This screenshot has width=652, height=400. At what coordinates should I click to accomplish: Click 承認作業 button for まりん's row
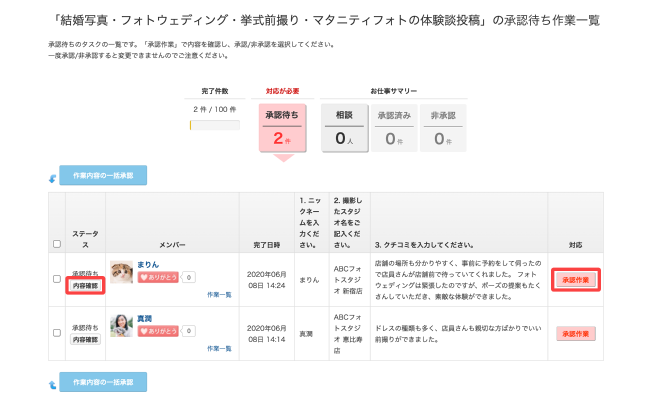pyautogui.click(x=576, y=279)
